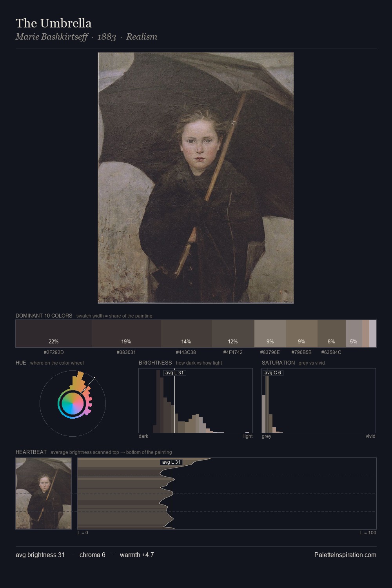Viewport: 392px width, 588px height.
Task: Click the title The Umbrella
Action: 54,23
